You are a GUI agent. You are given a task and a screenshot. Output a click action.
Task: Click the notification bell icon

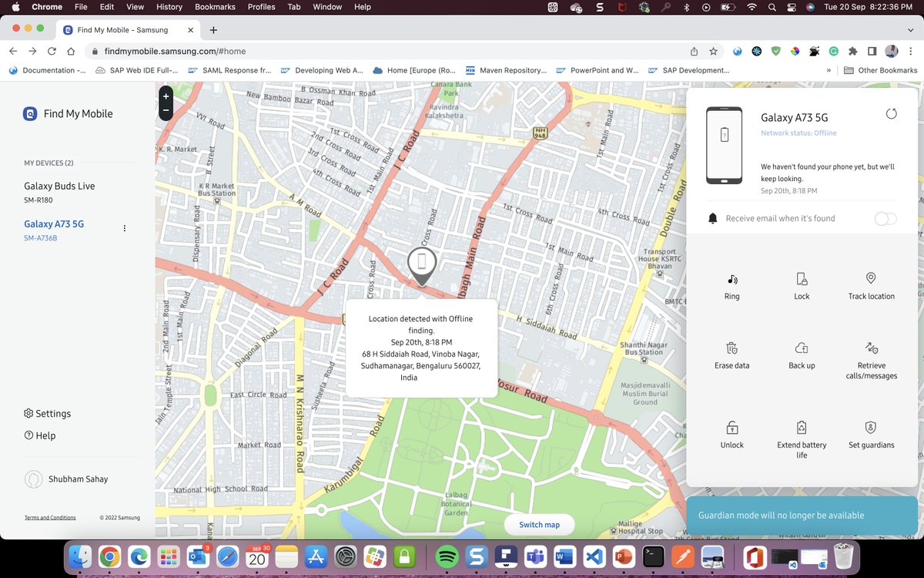click(713, 219)
